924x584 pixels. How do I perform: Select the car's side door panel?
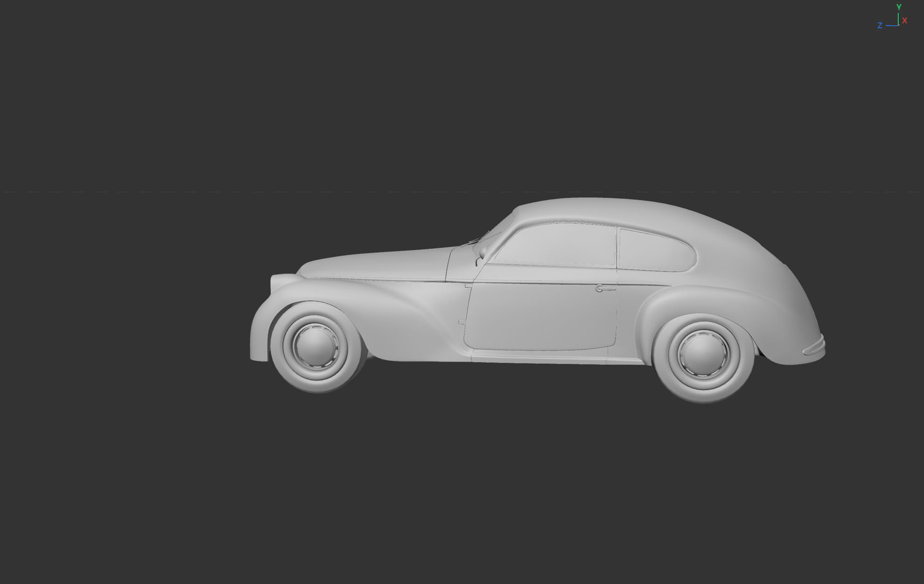[x=541, y=316]
